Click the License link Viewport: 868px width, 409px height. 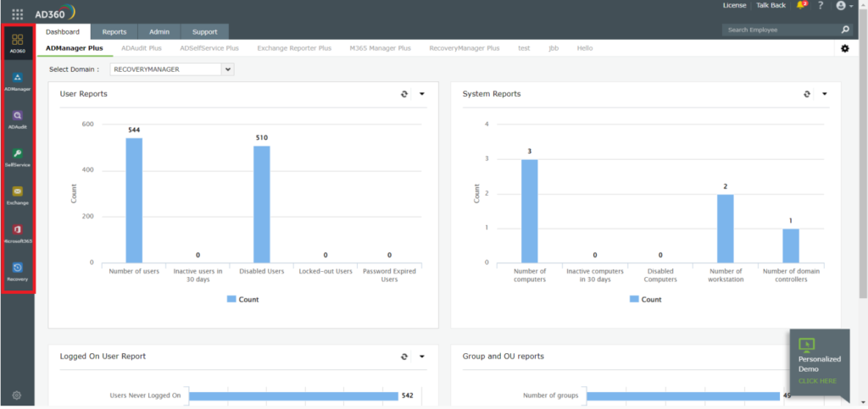[735, 6]
